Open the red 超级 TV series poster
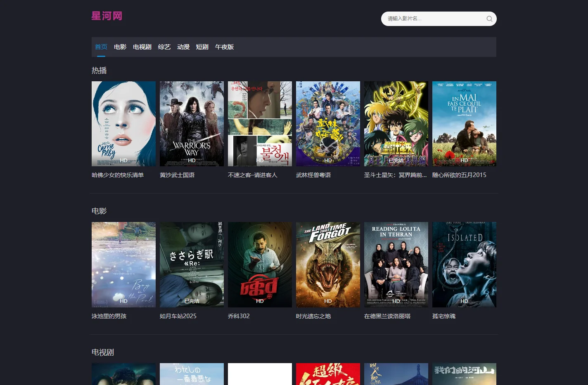Viewport: 588px width, 385px height. (328, 374)
